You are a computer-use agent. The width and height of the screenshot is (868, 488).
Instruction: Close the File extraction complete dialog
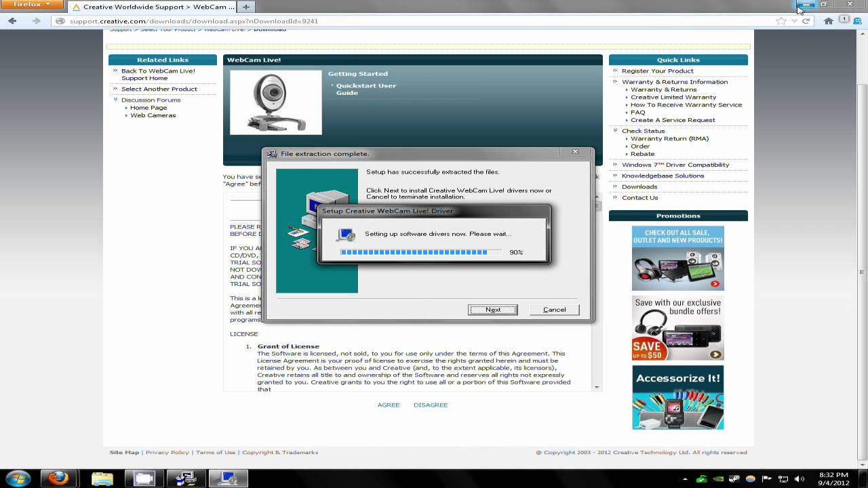[x=575, y=152]
